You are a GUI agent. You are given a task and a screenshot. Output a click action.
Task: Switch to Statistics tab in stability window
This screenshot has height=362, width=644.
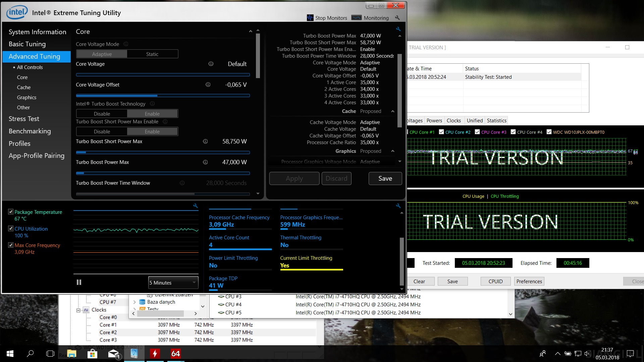[496, 120]
